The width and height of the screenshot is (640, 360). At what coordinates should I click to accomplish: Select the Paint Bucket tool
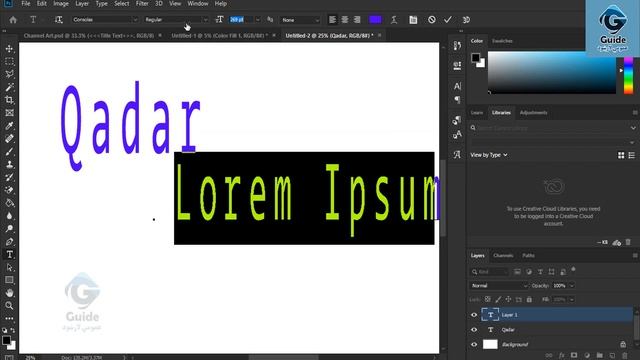[9, 203]
